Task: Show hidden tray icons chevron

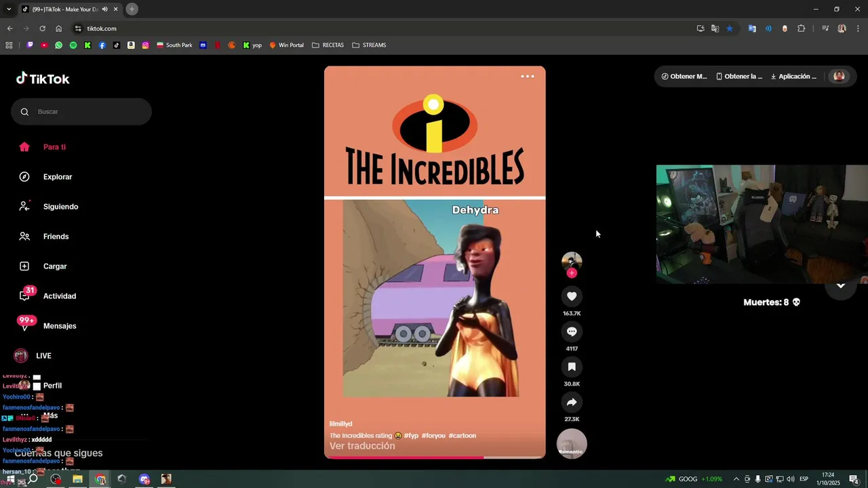Action: pos(736,479)
